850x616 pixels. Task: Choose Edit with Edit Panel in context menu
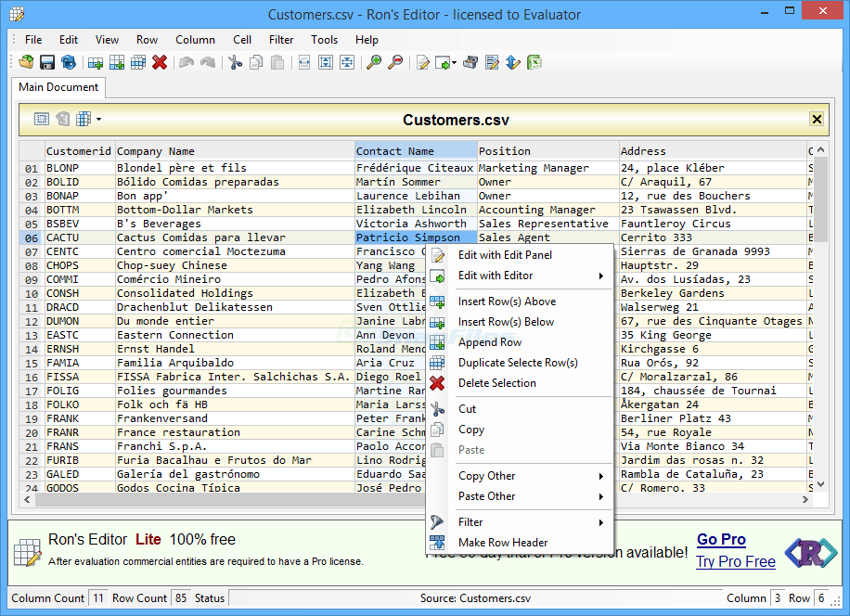tap(520, 255)
